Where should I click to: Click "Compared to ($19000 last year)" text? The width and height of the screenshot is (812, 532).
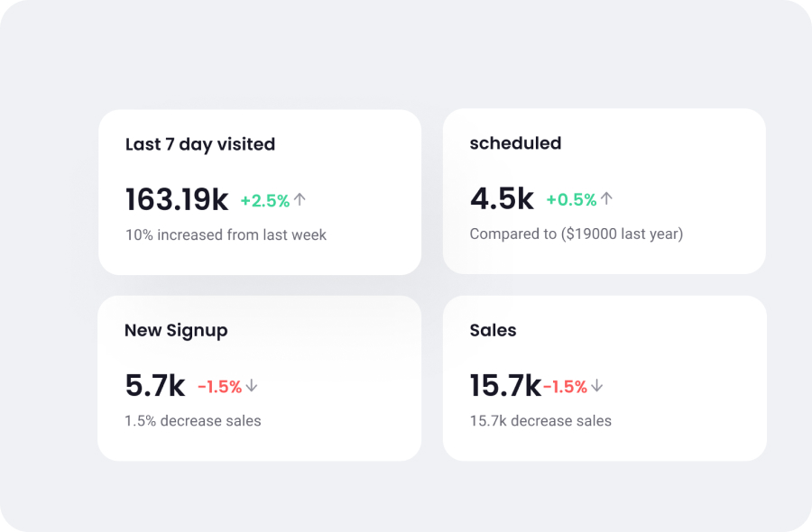tap(576, 234)
